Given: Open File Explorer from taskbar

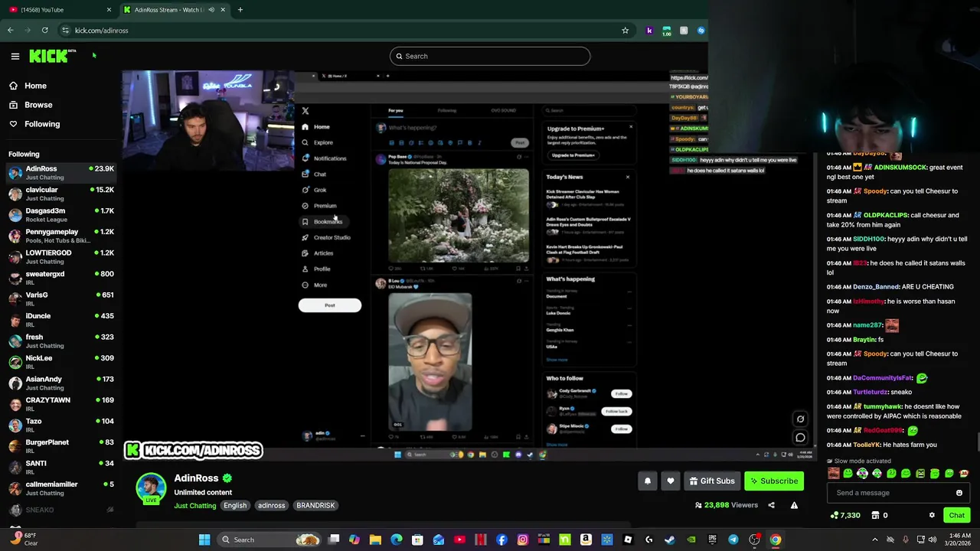Looking at the screenshot, I should pos(375,540).
